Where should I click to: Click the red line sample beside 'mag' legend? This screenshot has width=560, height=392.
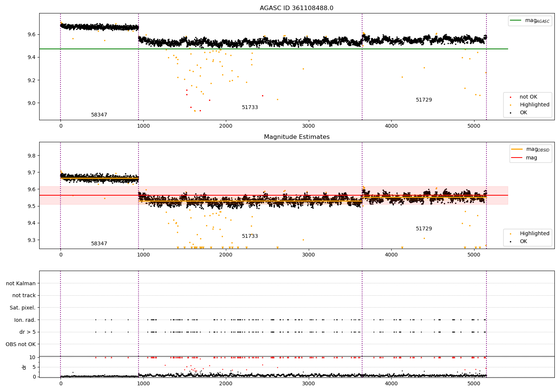click(517, 158)
